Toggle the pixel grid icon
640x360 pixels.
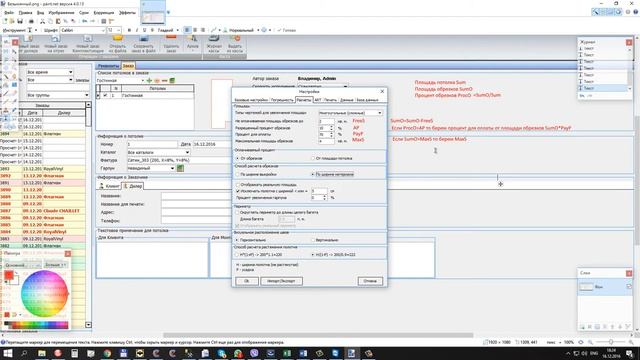tap(104, 21)
